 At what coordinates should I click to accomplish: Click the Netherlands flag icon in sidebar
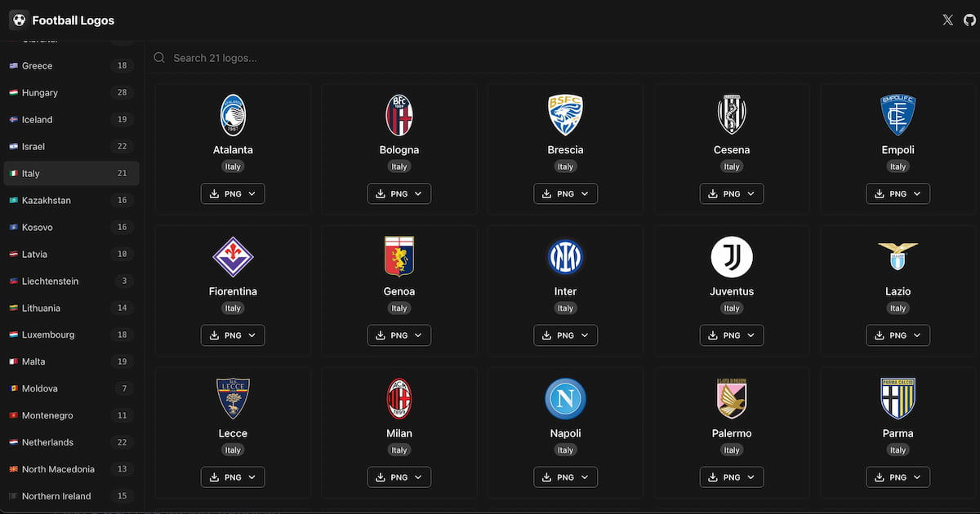13,442
